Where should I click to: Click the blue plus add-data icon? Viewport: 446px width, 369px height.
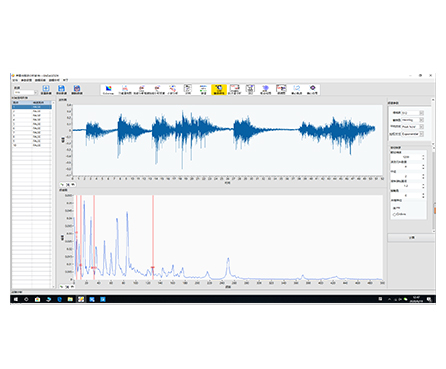click(46, 89)
